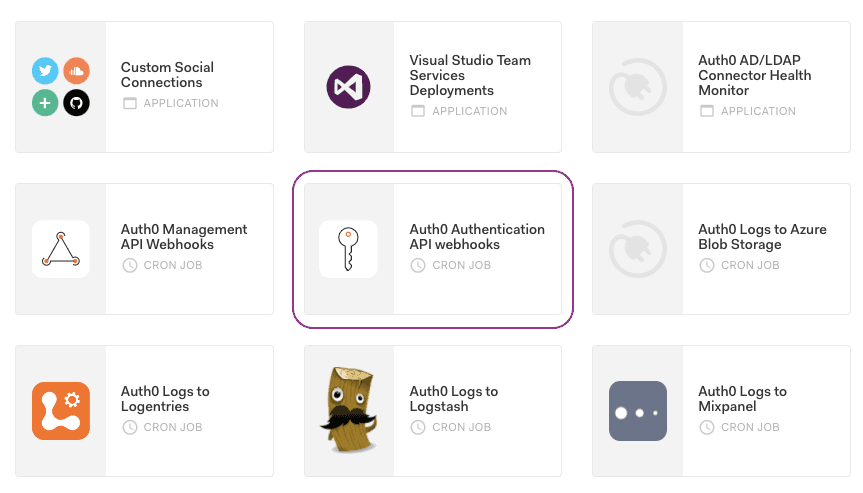The height and width of the screenshot is (493, 863).
Task: Click the Visual Studio logo icon
Action: tap(348, 87)
